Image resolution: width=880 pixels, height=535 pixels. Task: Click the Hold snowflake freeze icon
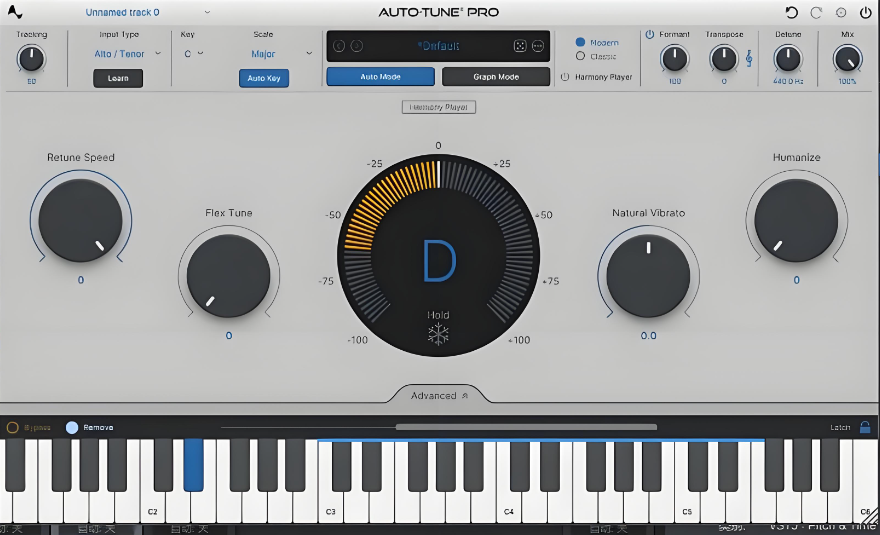click(438, 335)
